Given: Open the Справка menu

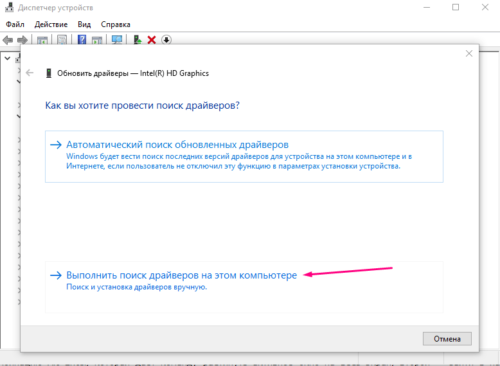Looking at the screenshot, I should (x=115, y=24).
